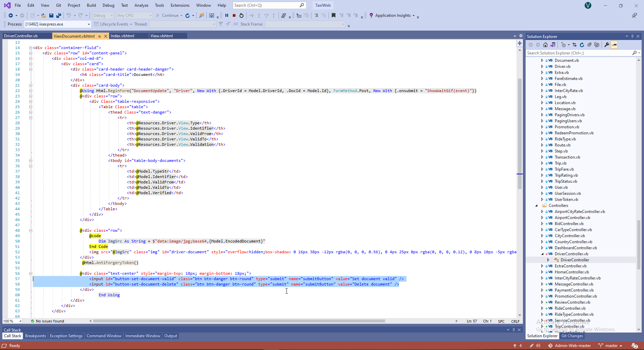This screenshot has height=350, width=644.
Task: Open Properties via the wrench icon
Action: [x=607, y=45]
